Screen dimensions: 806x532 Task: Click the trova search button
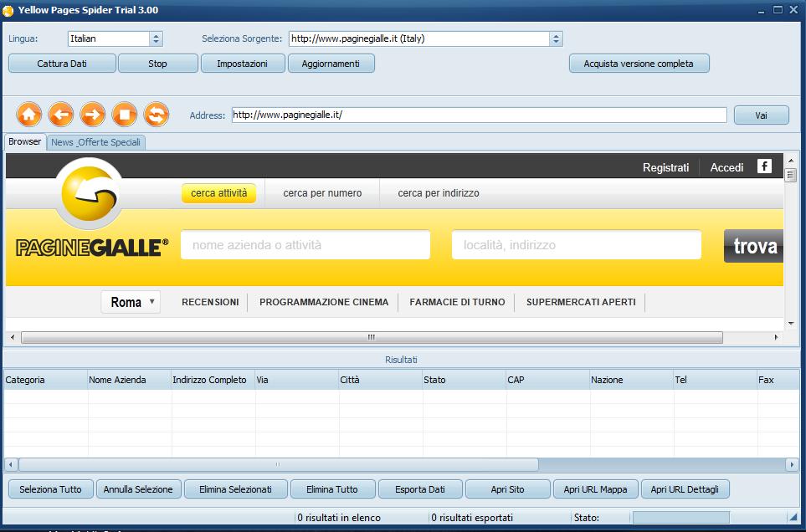[753, 246]
